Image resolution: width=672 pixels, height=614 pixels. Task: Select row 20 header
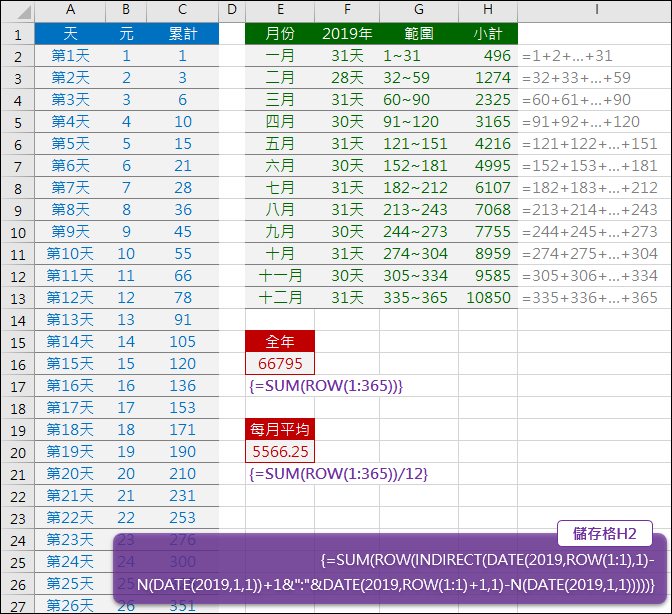tap(18, 452)
